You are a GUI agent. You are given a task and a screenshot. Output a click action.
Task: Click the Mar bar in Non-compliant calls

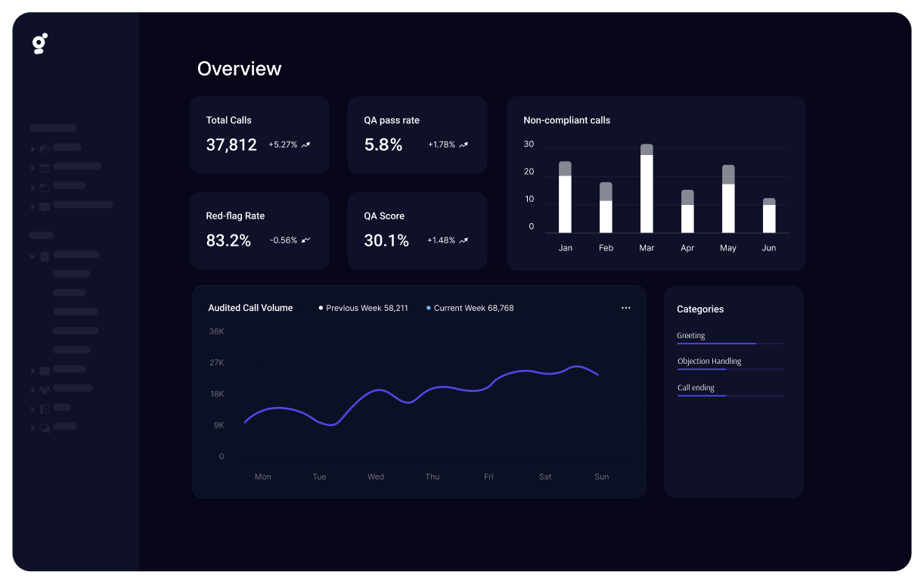(646, 189)
